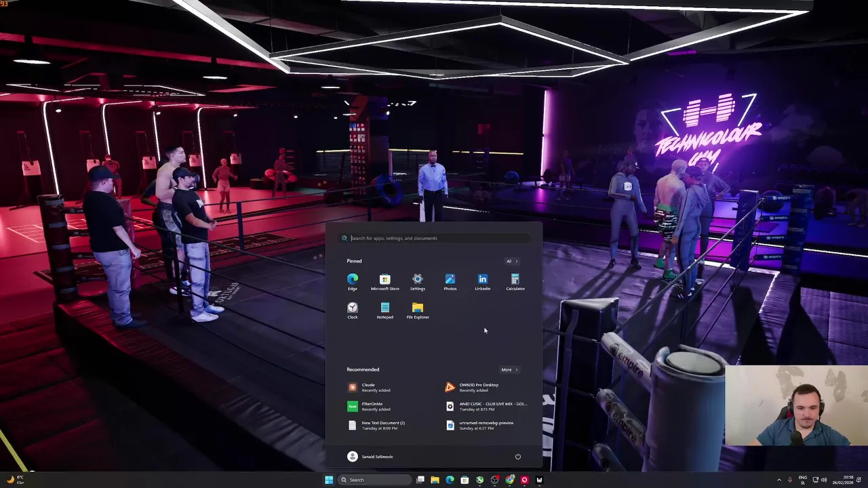Open the red circular app on taskbar
Image resolution: width=868 pixels, height=488 pixels.
pyautogui.click(x=524, y=480)
